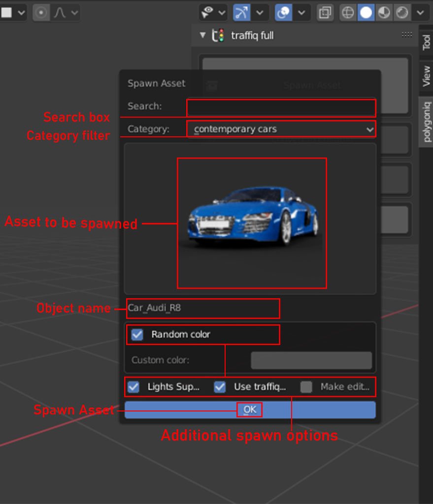Click OK to spawn the asset
Viewport: 433px width, 504px height.
tap(250, 409)
